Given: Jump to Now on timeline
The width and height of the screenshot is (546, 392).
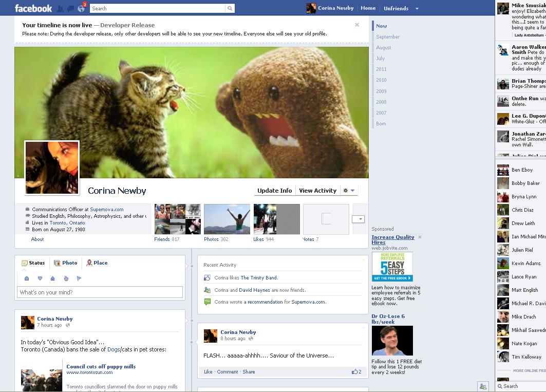Looking at the screenshot, I should (381, 26).
